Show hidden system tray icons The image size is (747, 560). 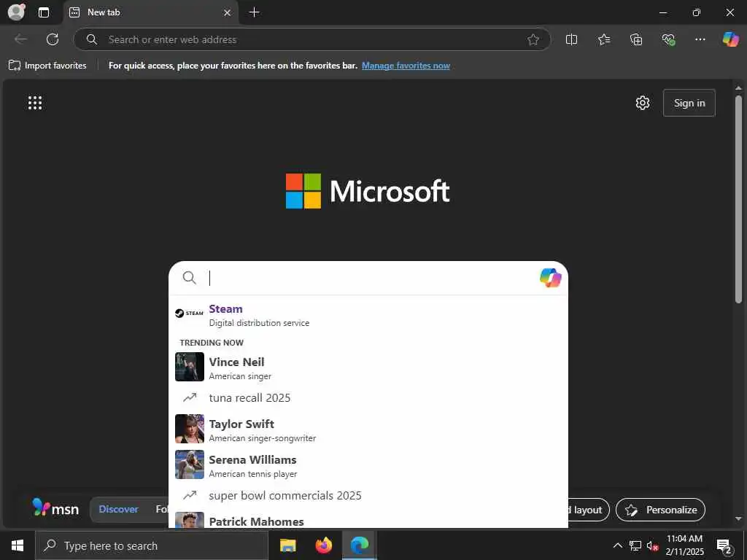tap(617, 545)
